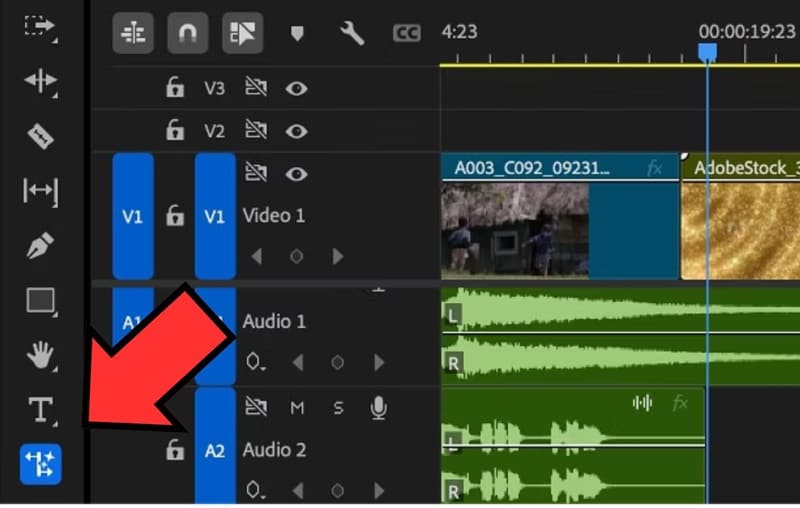The height and width of the screenshot is (508, 800).
Task: Select track V2 header label
Action: click(x=214, y=132)
